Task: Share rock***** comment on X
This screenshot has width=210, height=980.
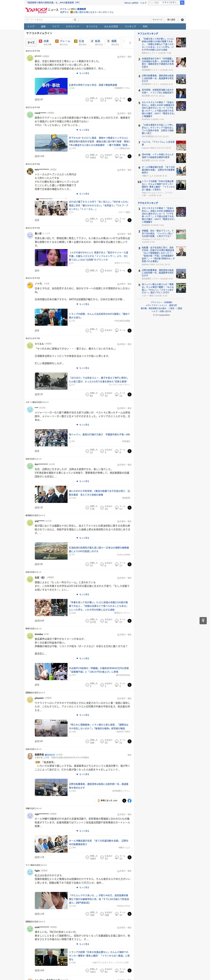Action: 130,156
